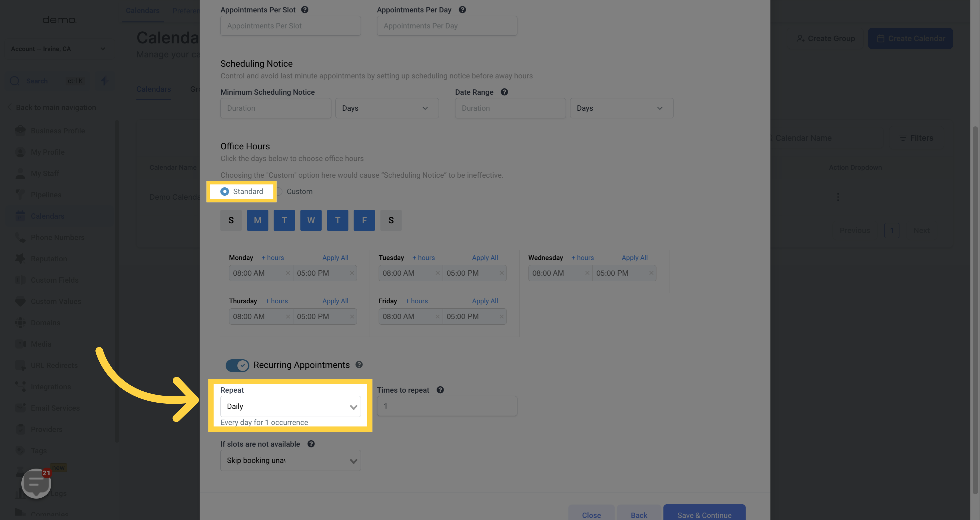Image resolution: width=980 pixels, height=520 pixels.
Task: Click Apply All for Monday hours
Action: (335, 258)
